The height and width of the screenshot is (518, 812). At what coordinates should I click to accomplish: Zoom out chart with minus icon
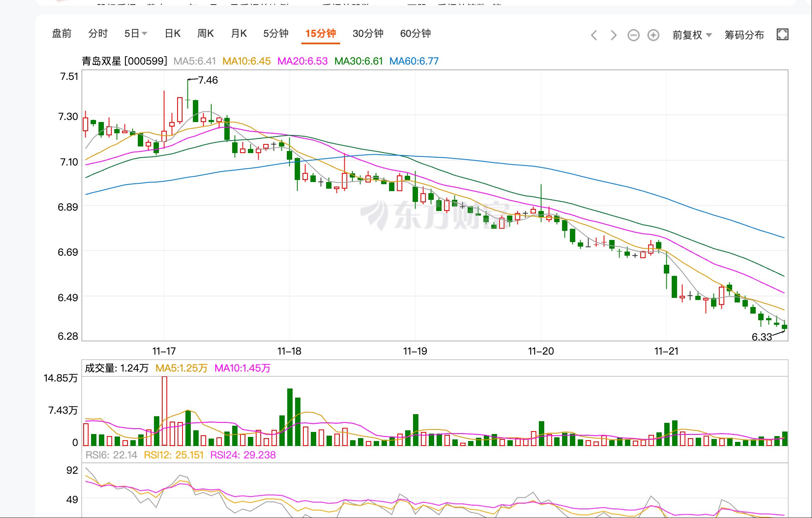(x=633, y=35)
